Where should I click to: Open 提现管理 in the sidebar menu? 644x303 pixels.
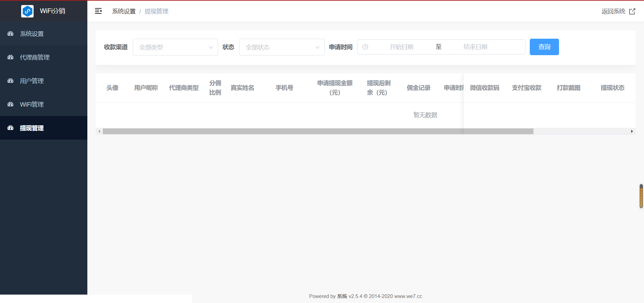pos(32,128)
